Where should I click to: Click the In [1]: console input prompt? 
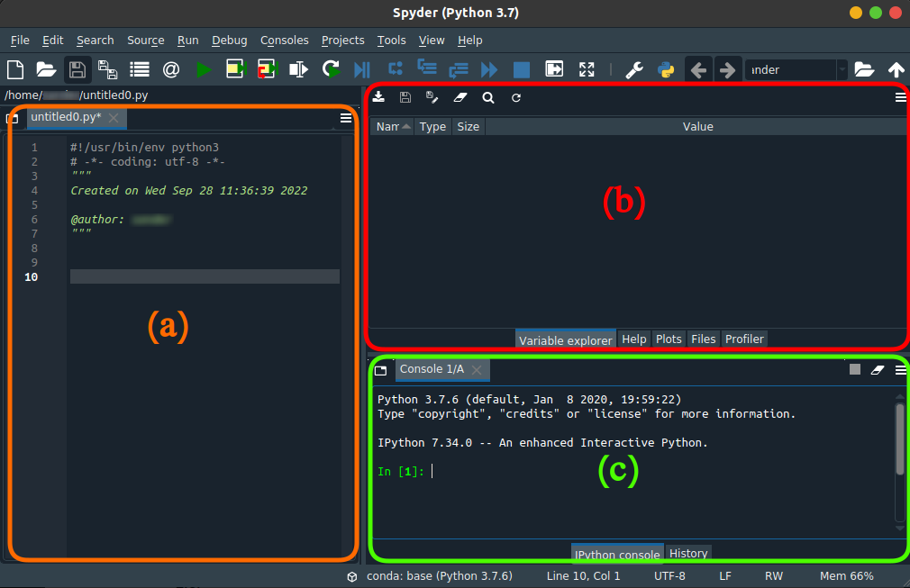pyautogui.click(x=401, y=471)
